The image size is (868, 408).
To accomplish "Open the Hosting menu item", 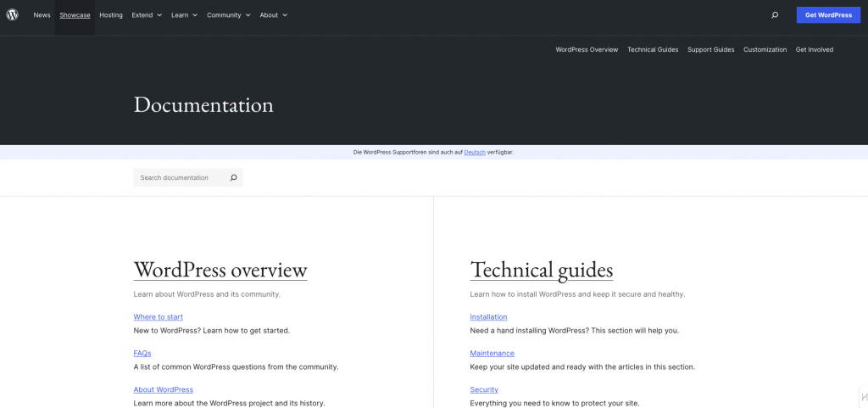I will [x=111, y=15].
